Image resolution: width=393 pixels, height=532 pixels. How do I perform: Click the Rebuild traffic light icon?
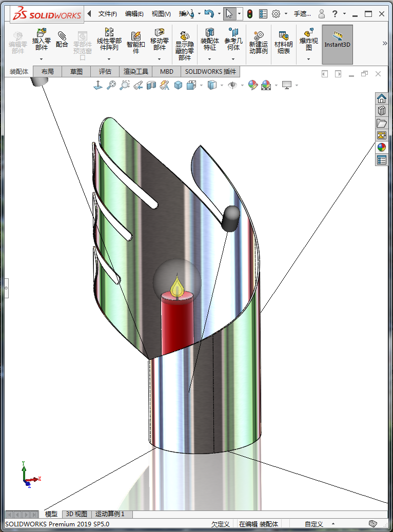coord(250,14)
